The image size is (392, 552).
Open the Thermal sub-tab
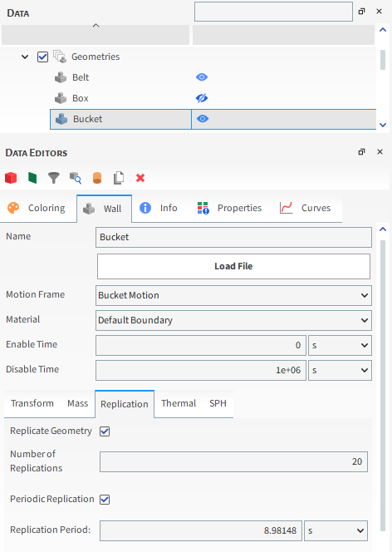pyautogui.click(x=179, y=403)
